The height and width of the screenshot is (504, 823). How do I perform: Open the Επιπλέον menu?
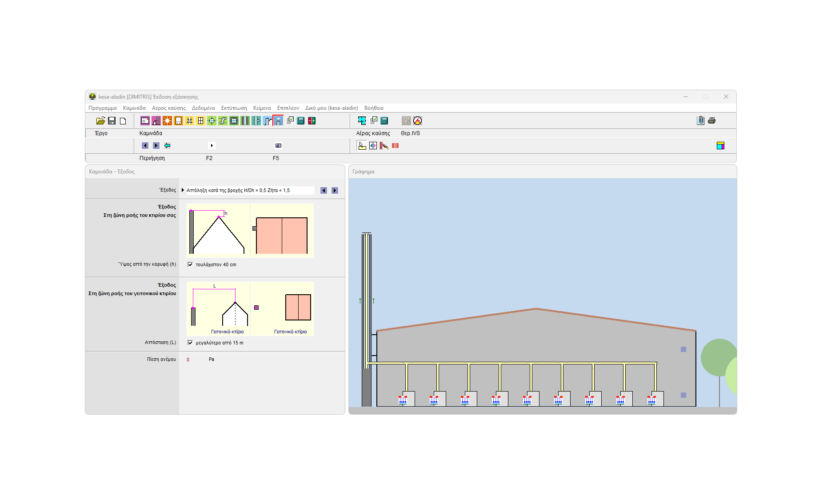pos(288,108)
